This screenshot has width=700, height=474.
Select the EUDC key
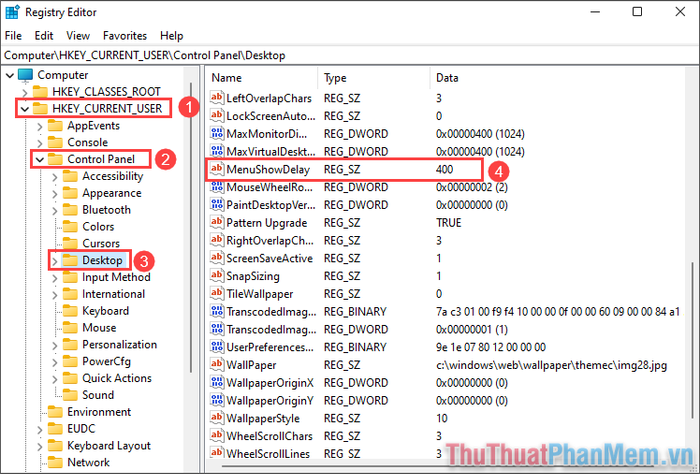click(81, 429)
